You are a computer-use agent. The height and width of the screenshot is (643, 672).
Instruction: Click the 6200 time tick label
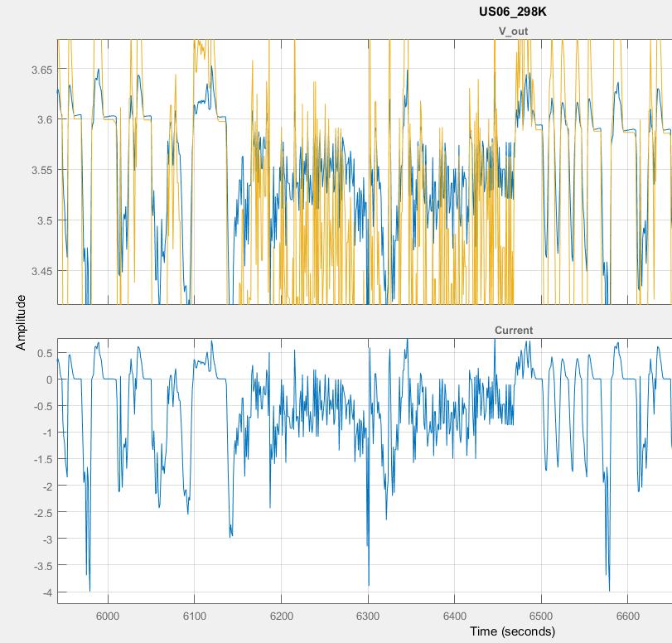coord(282,616)
